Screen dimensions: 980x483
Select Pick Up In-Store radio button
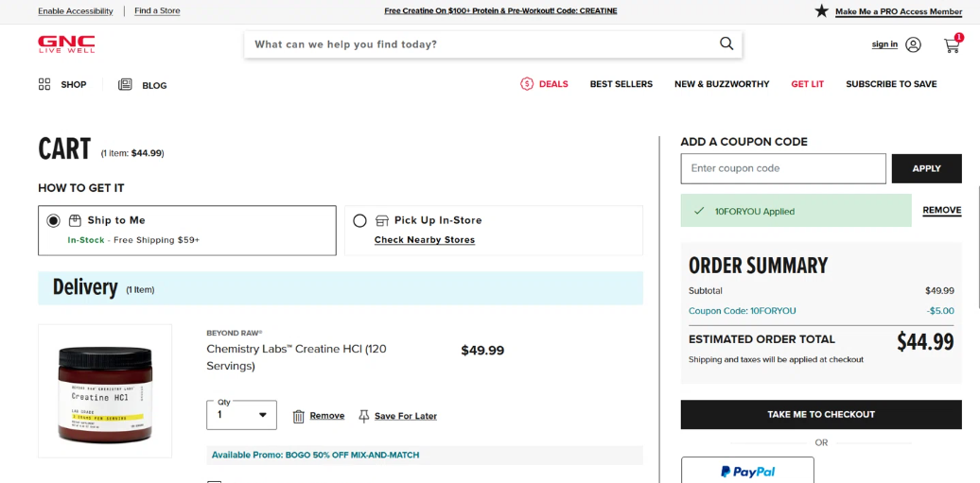tap(359, 220)
